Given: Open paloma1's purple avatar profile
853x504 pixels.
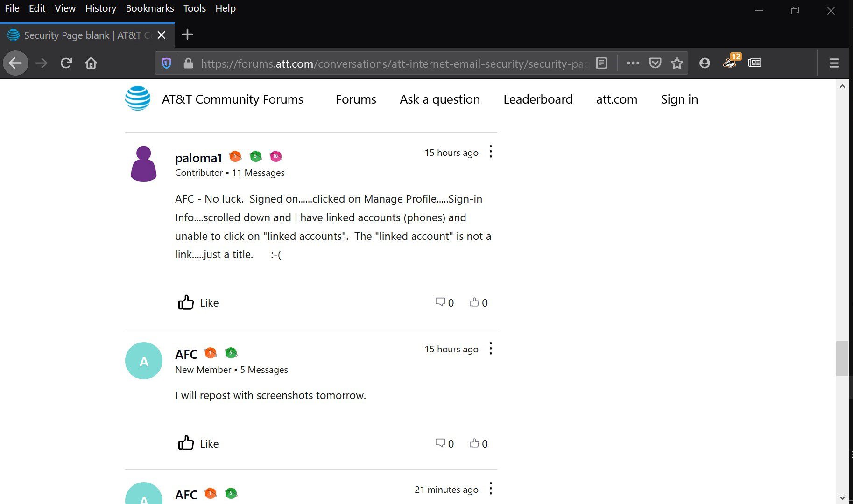Looking at the screenshot, I should point(144,163).
